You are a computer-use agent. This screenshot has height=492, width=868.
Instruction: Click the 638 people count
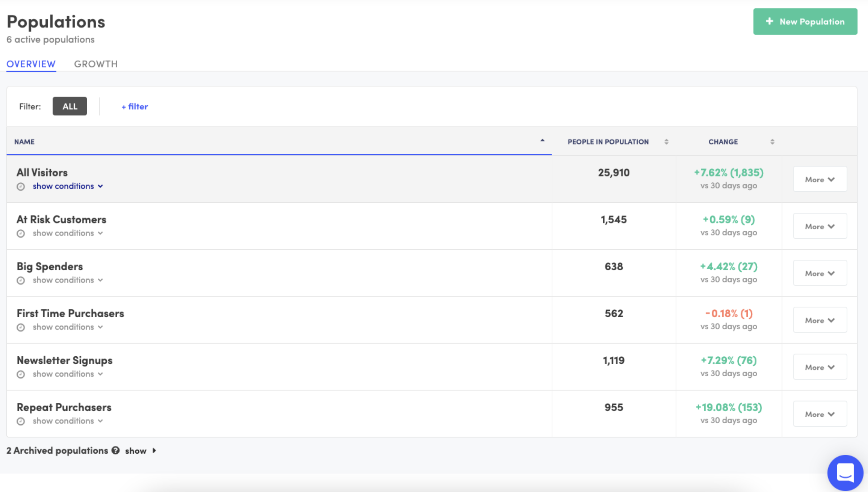click(614, 267)
